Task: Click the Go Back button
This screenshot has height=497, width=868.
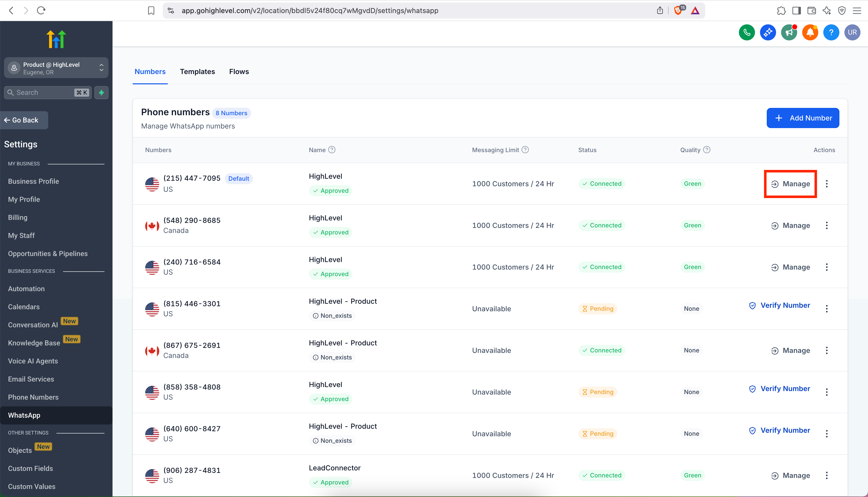Action: pyautogui.click(x=24, y=120)
